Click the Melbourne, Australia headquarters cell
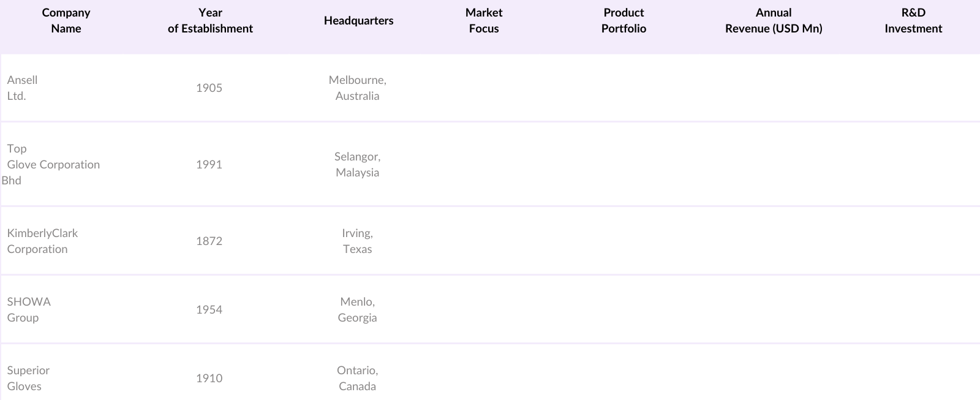This screenshot has width=980, height=400. click(x=357, y=88)
